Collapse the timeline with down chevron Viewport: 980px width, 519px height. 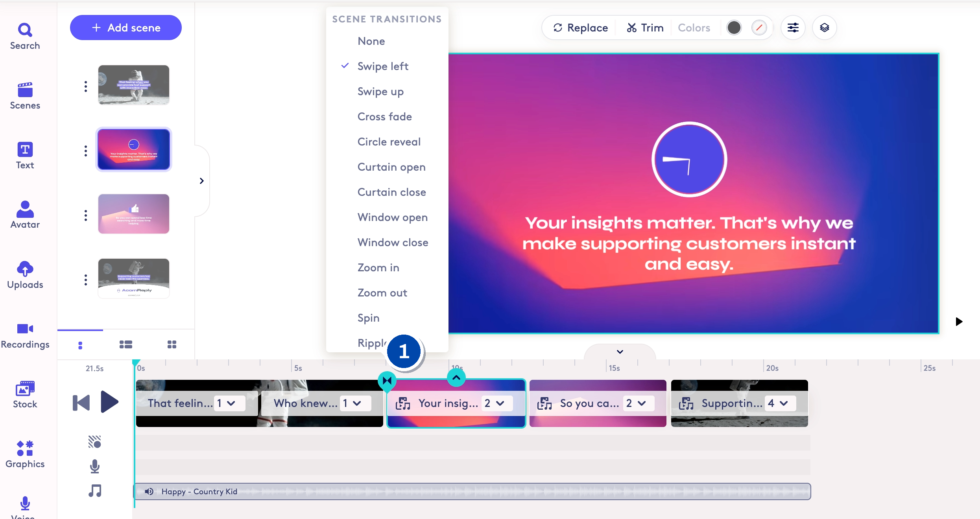[x=620, y=352]
